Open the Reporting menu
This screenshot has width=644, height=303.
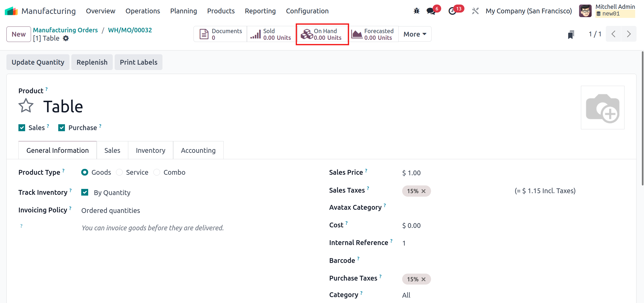click(260, 11)
